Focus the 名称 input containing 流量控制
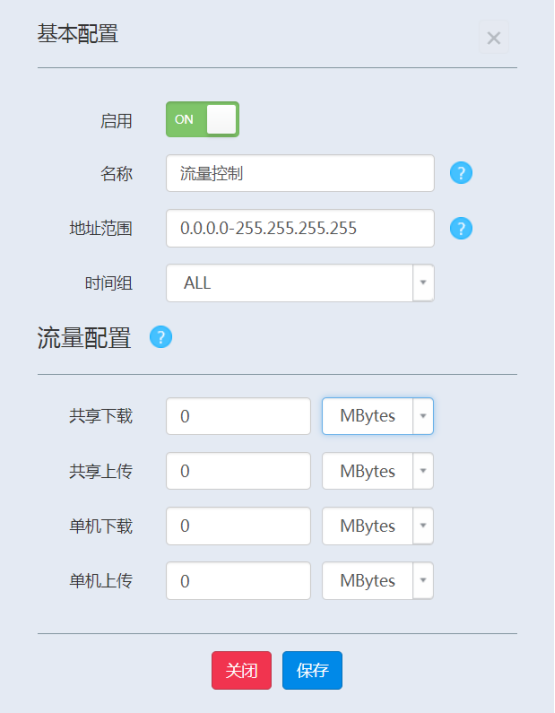This screenshot has width=555, height=713. point(300,173)
